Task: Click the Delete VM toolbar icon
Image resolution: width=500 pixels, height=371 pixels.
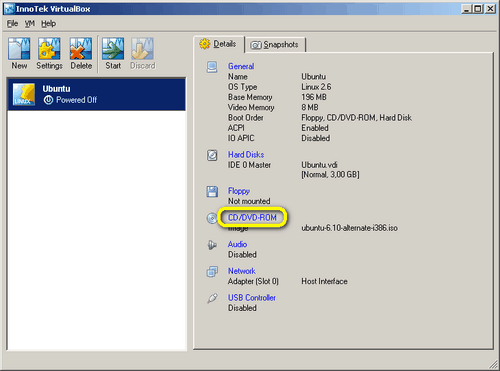Action: coord(81,49)
